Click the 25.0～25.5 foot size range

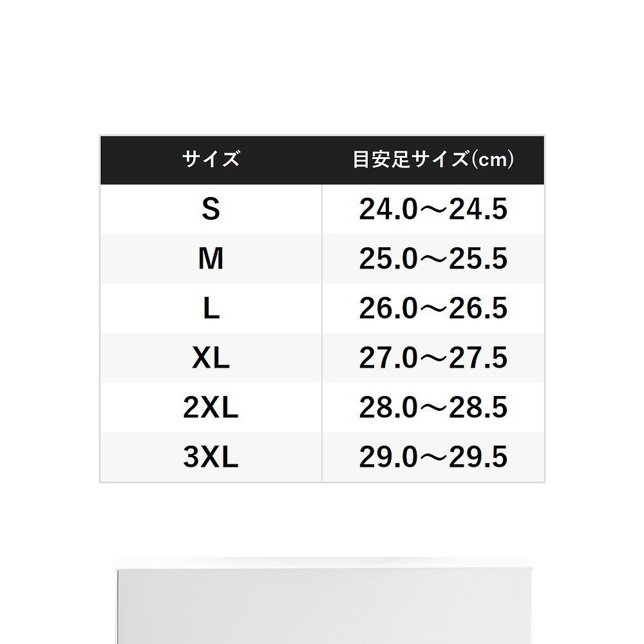pyautogui.click(x=433, y=259)
